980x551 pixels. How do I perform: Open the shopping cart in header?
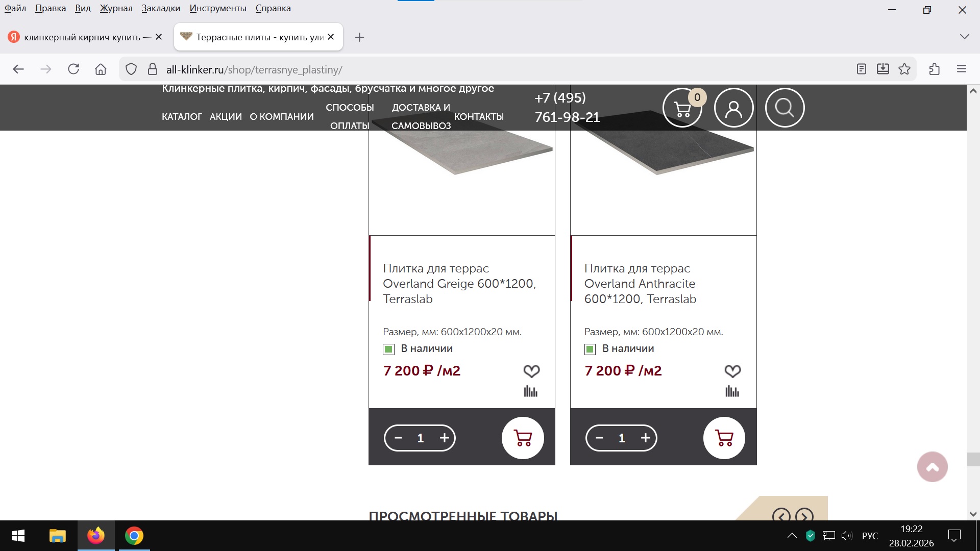682,108
